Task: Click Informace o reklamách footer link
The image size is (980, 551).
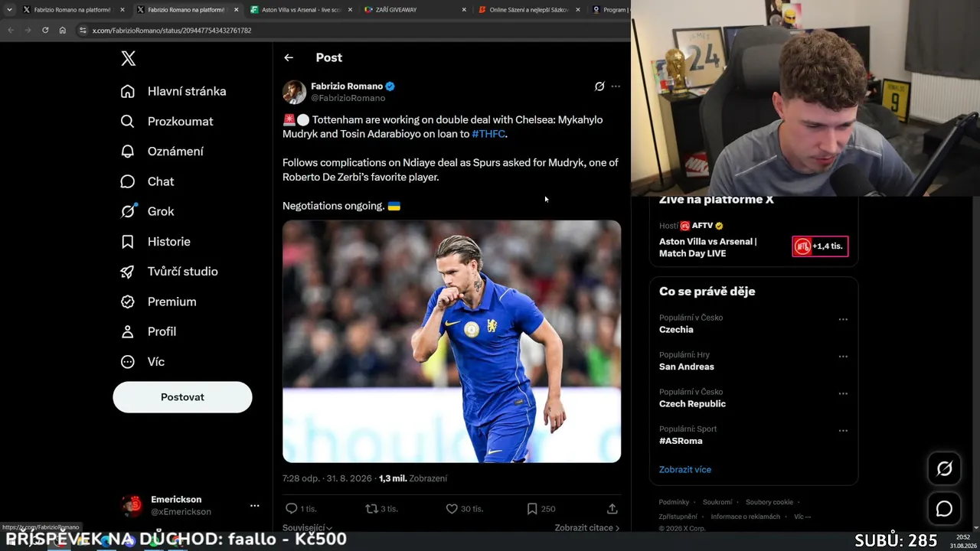Action: pyautogui.click(x=746, y=517)
